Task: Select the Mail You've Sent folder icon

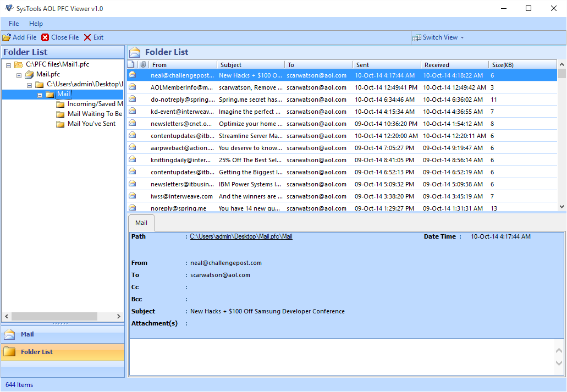Action: click(60, 124)
